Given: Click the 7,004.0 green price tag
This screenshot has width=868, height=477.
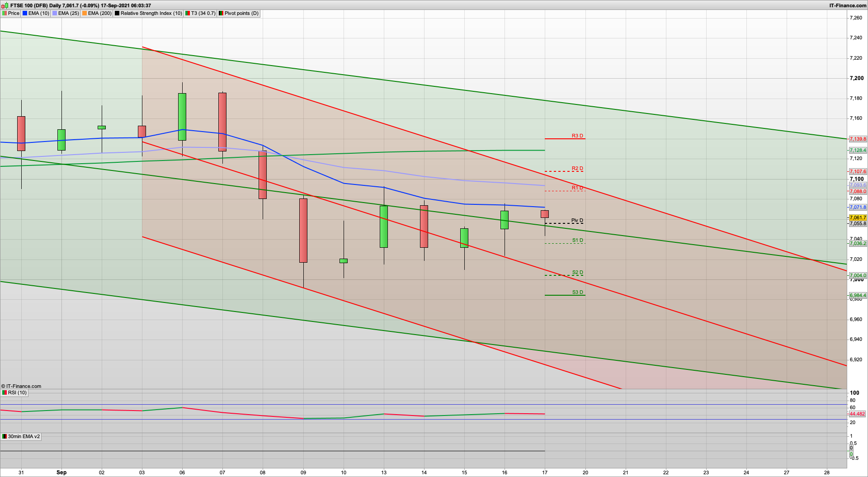Looking at the screenshot, I should (x=858, y=275).
